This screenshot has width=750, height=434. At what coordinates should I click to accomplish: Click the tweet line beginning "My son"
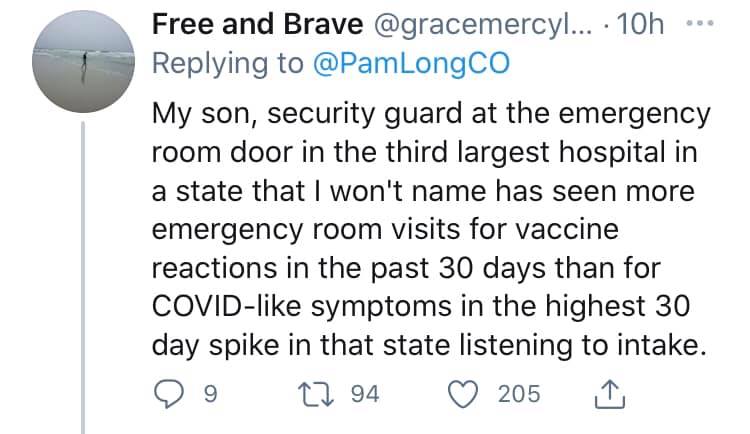pyautogui.click(x=430, y=114)
